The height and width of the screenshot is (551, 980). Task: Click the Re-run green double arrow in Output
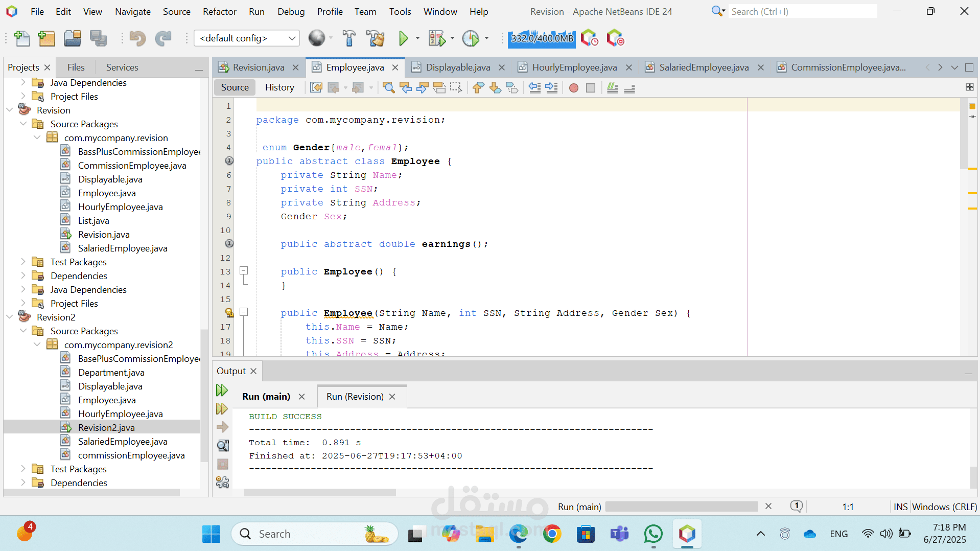[222, 391]
